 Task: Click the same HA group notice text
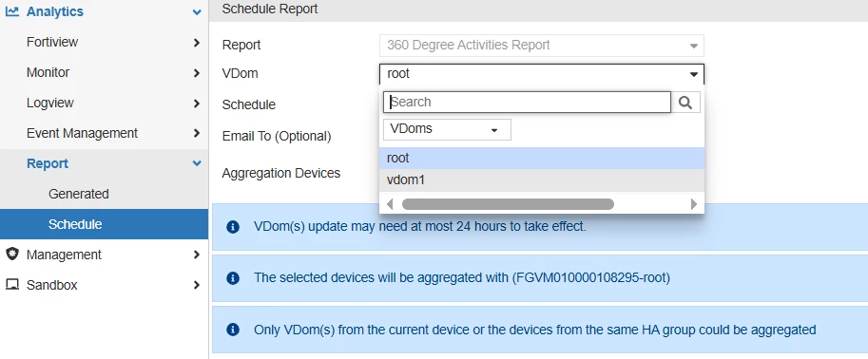(x=534, y=331)
